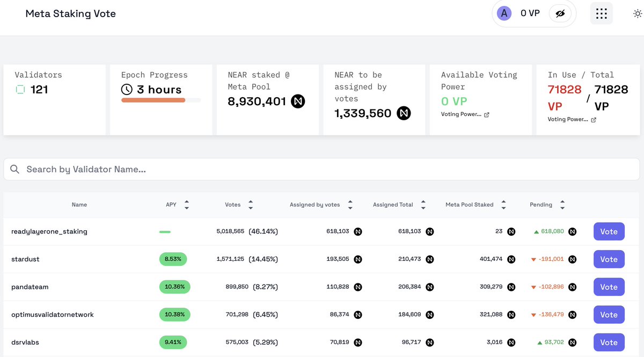Viewport: 644px width, 357px height.
Task: Click the green up arrow for readylayerone_staking pending
Action: [536, 232]
